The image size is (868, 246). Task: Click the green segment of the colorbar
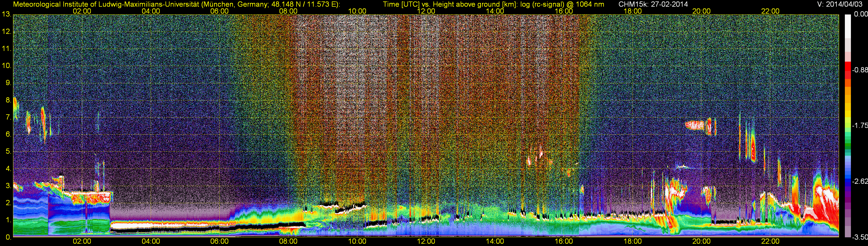tap(847, 145)
